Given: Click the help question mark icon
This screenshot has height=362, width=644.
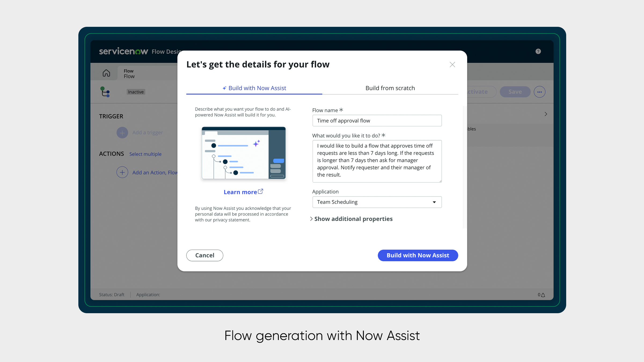Looking at the screenshot, I should 538,51.
